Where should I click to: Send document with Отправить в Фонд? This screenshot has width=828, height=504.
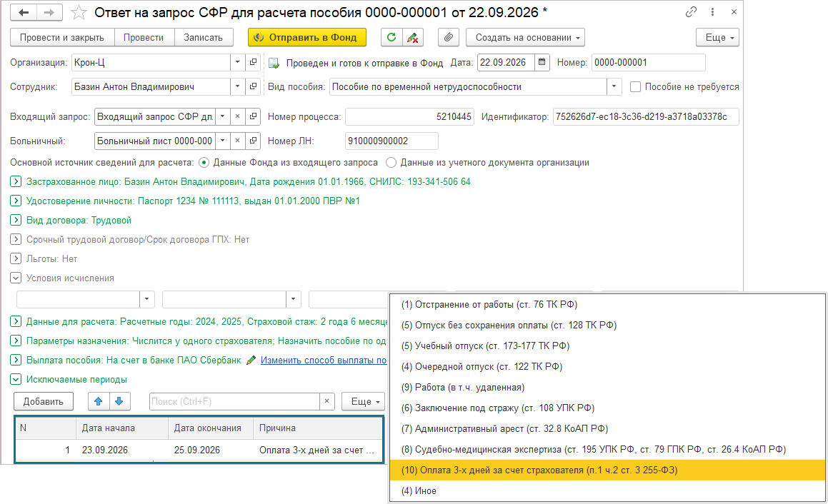click(x=307, y=37)
